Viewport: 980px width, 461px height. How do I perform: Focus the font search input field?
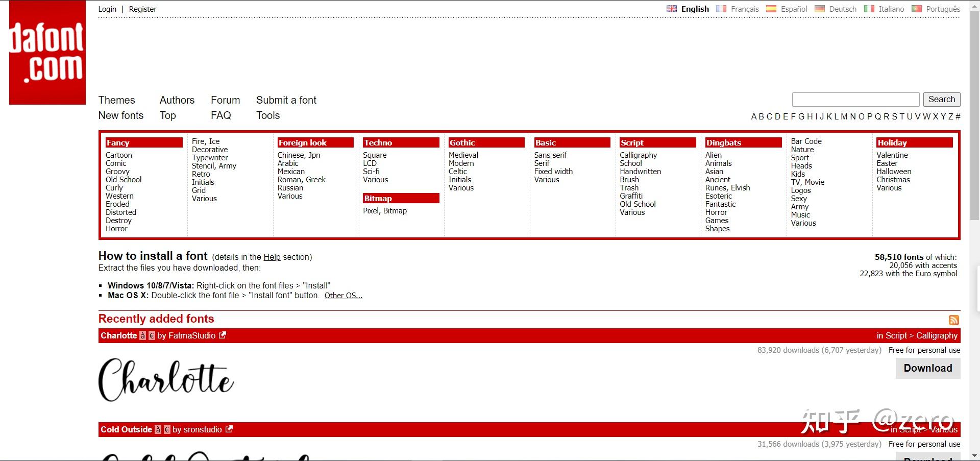tap(856, 100)
